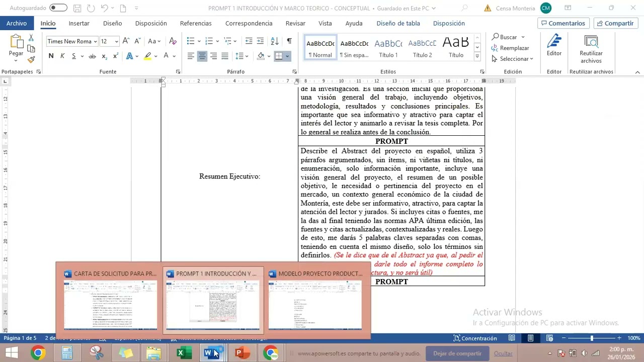Click the Sort A-Z icon
The width and height of the screenshot is (644, 362).
click(x=275, y=41)
